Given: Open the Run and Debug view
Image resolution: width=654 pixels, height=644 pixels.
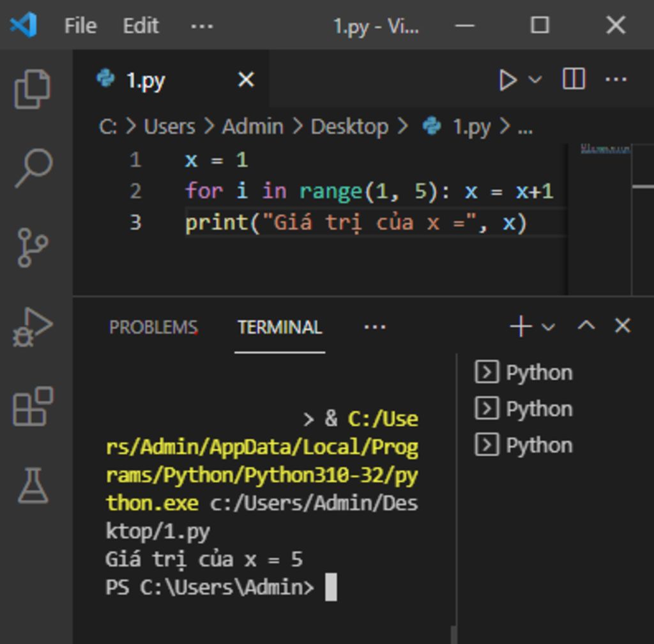Looking at the screenshot, I should (33, 327).
